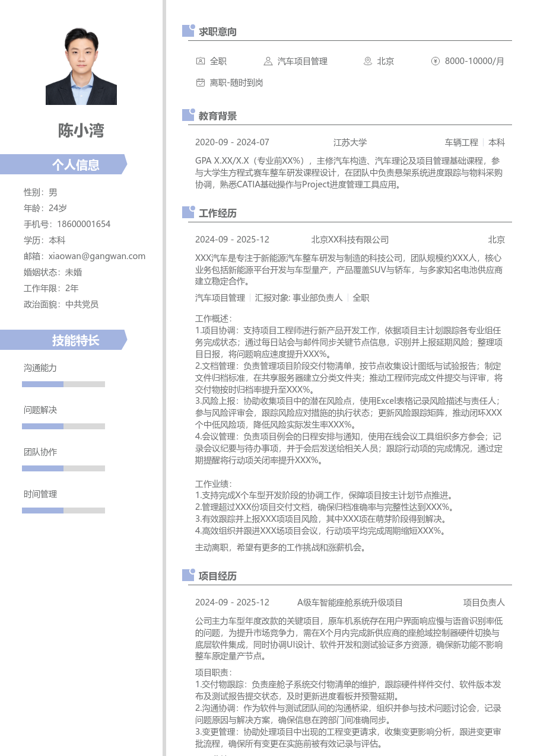The height and width of the screenshot is (756, 534).
Task: Click the profile photo of 陈小湾
Action: (81, 66)
